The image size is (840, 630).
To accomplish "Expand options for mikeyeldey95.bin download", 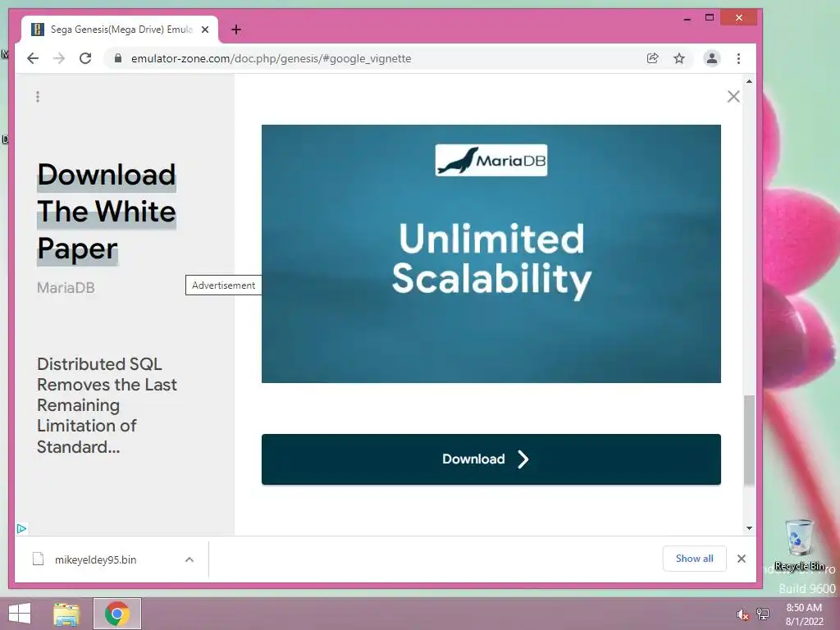I will [x=189, y=559].
